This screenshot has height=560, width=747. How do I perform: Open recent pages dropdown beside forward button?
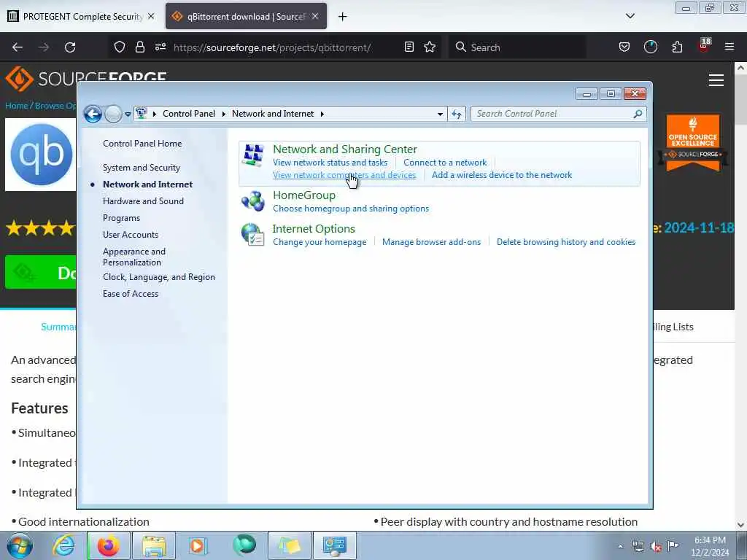(128, 114)
